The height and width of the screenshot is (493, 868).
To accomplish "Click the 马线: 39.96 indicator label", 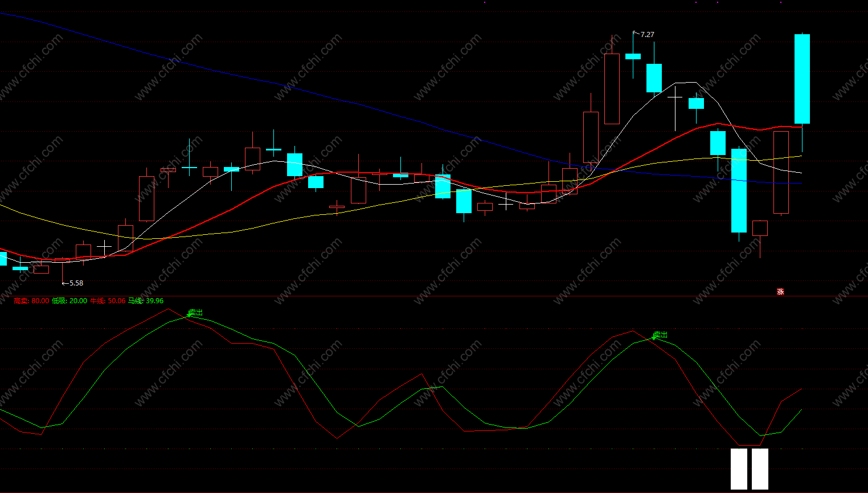I will pyautogui.click(x=146, y=301).
